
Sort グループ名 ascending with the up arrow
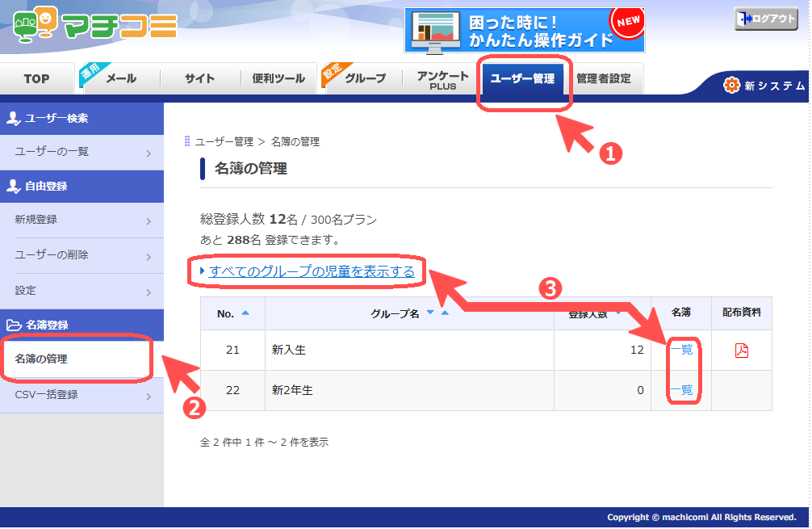pos(445,313)
